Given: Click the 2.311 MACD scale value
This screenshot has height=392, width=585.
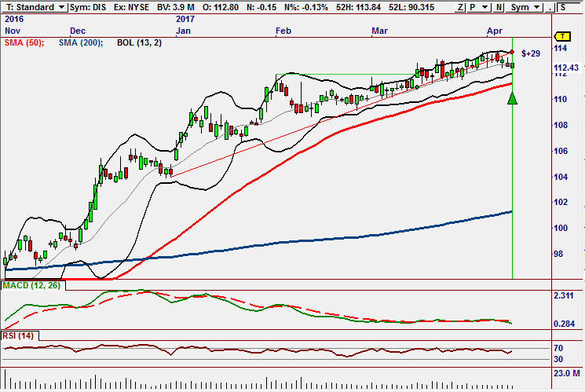Looking at the screenshot, I should coord(564,295).
